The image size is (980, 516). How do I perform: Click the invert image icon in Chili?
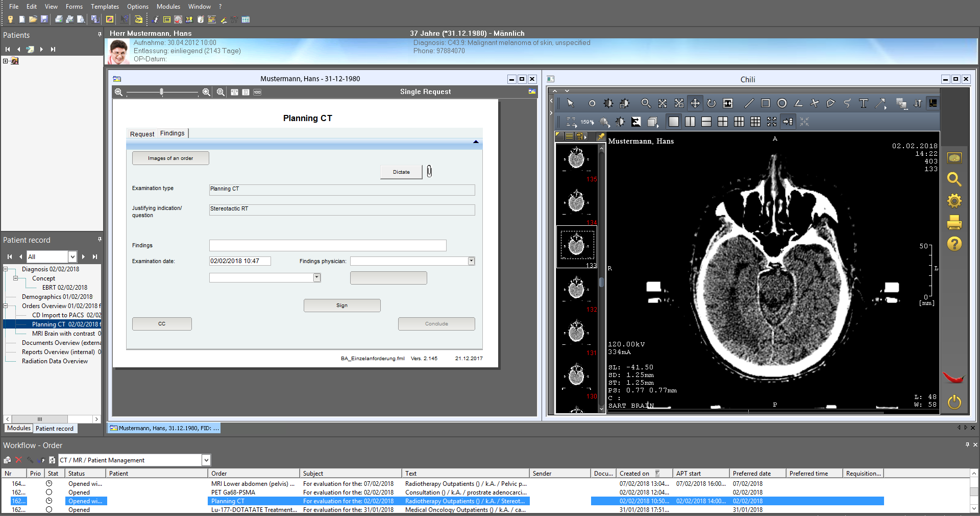coord(636,122)
